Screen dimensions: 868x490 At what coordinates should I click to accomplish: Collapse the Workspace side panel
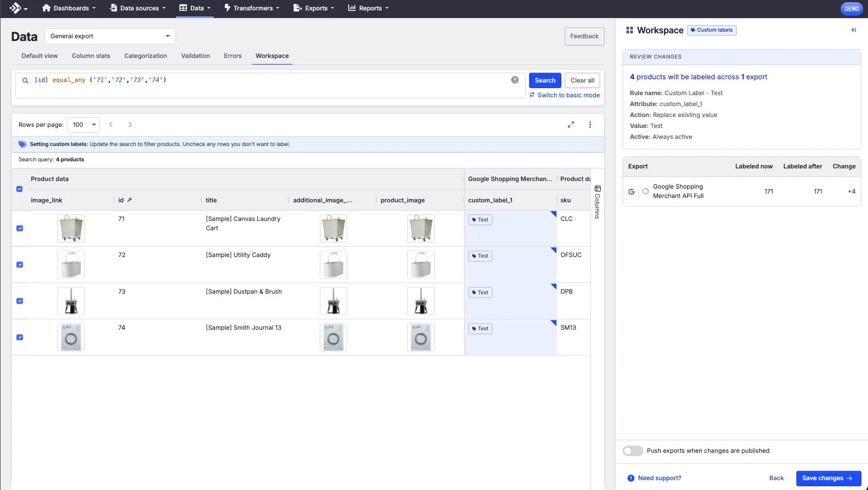click(853, 30)
